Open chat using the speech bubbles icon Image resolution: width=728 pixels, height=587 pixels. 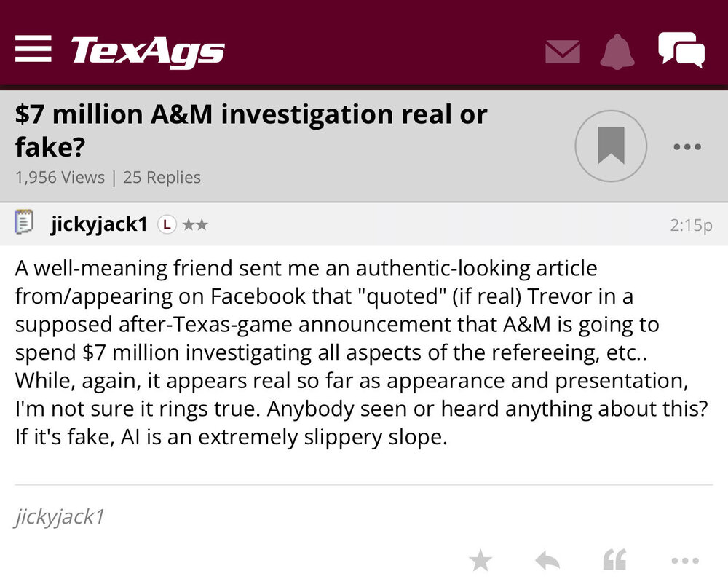click(x=681, y=50)
